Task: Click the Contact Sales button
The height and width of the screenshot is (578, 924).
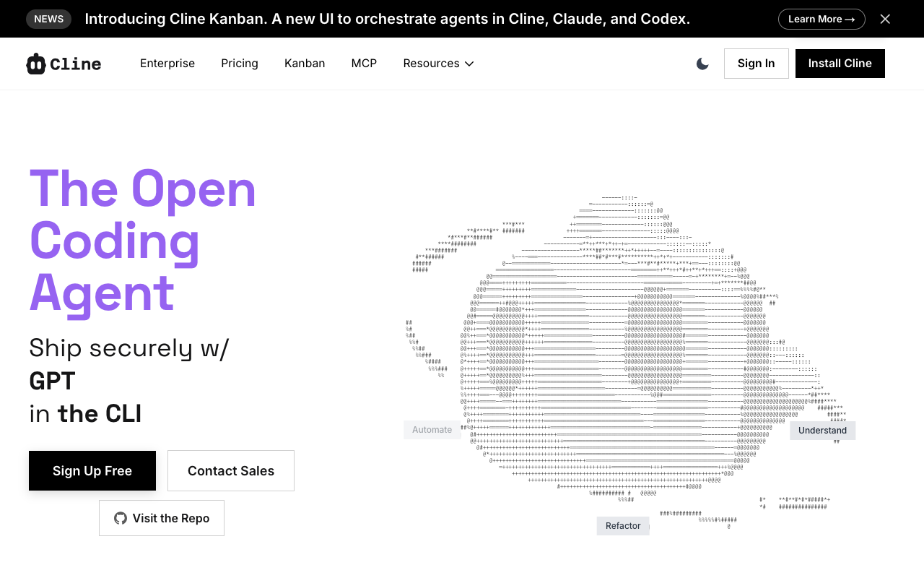Action: 230,470
